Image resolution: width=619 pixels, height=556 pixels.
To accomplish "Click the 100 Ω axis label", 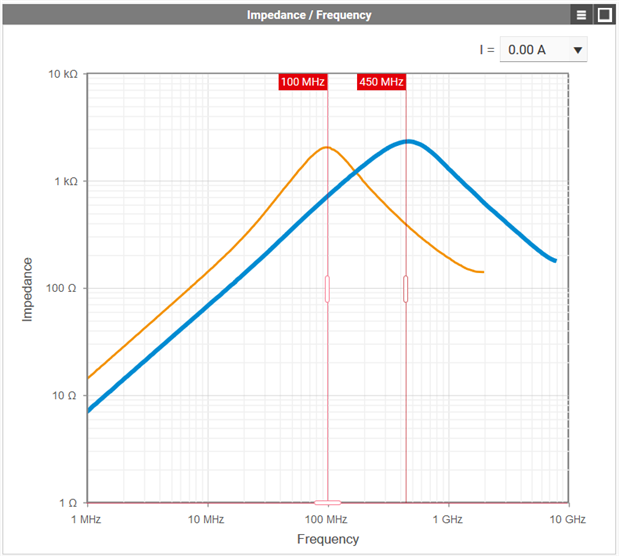I will (x=61, y=288).
